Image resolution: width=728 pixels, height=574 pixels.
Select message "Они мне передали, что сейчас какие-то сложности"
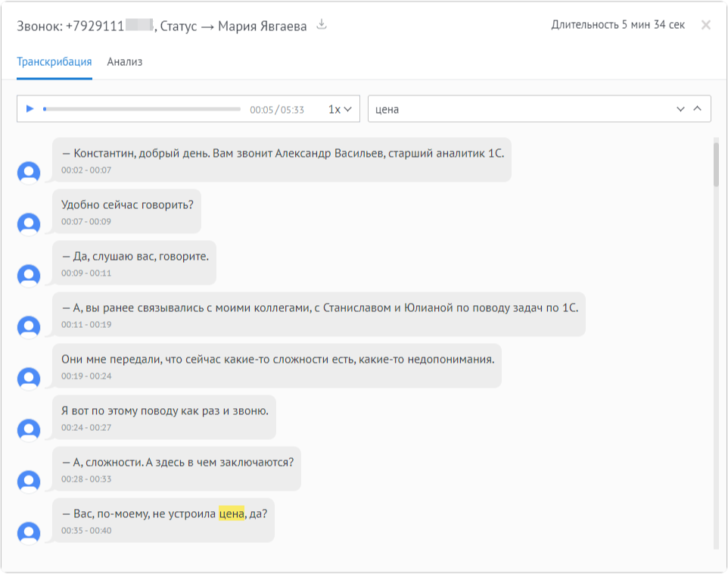point(277,367)
